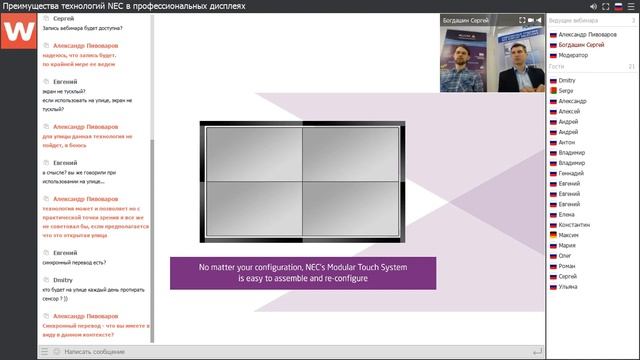Select guest Александр in participants list
640x360 pixels.
[572, 101]
